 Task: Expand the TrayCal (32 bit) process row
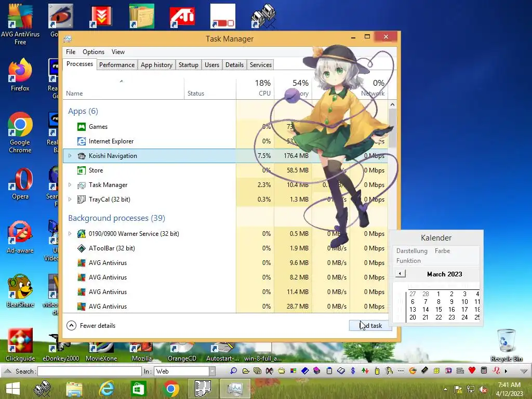click(x=70, y=199)
